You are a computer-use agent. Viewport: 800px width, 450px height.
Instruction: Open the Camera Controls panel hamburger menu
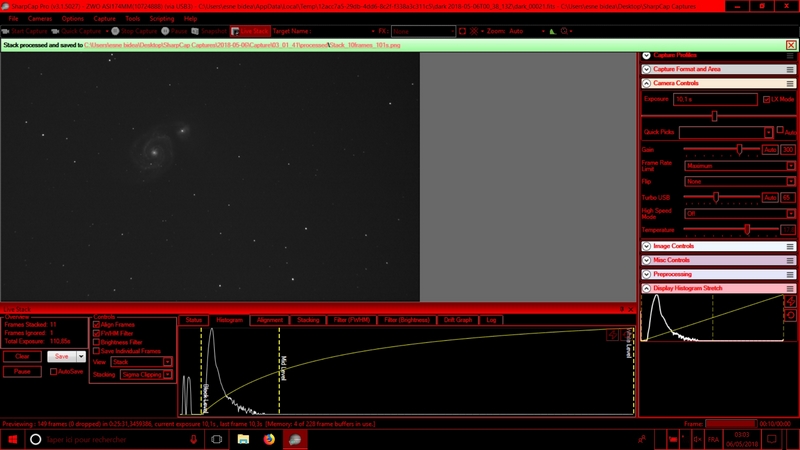click(790, 83)
